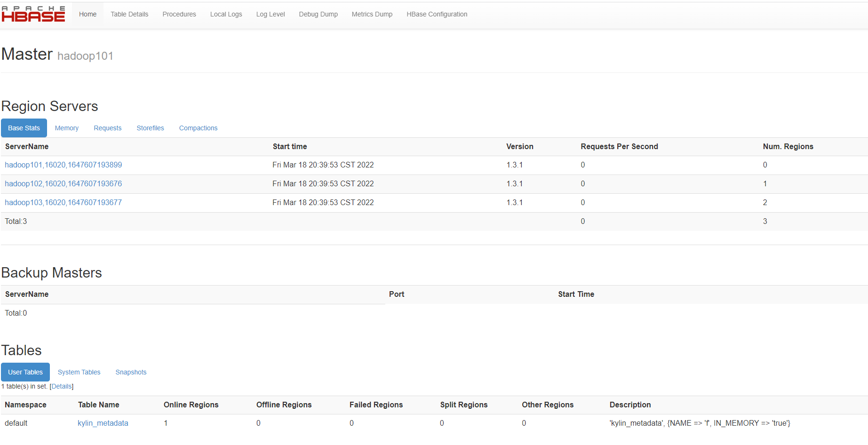Image resolution: width=868 pixels, height=445 pixels.
Task: Expand table Details link
Action: pos(62,386)
